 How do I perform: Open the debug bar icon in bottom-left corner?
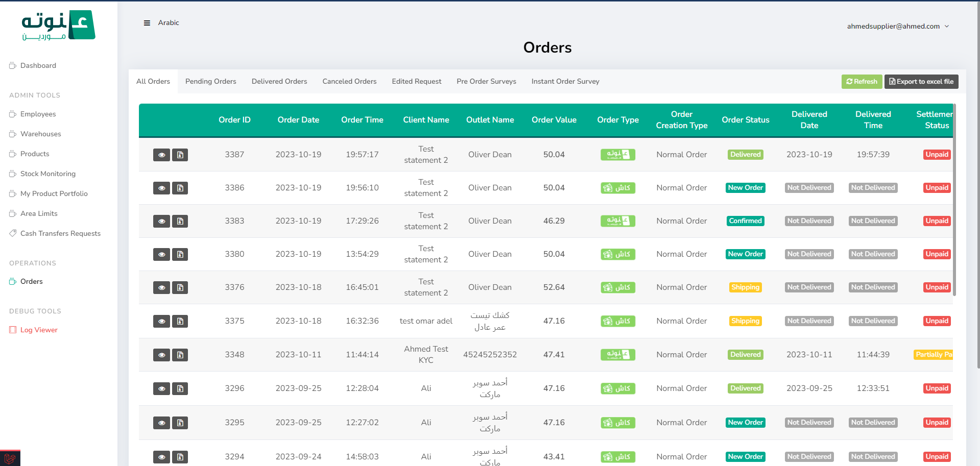coord(10,458)
